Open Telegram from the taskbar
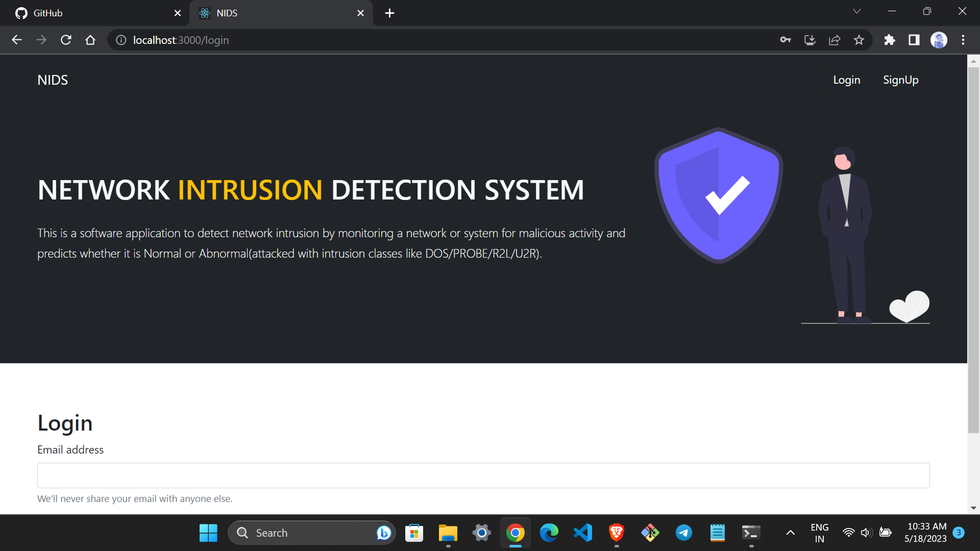The height and width of the screenshot is (551, 980). tap(683, 532)
